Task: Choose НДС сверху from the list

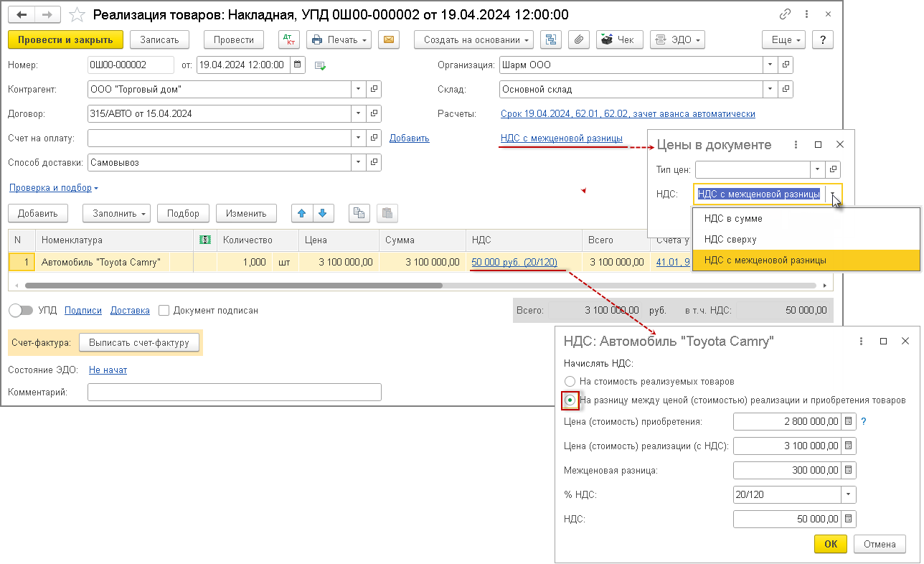Action: [x=806, y=240]
